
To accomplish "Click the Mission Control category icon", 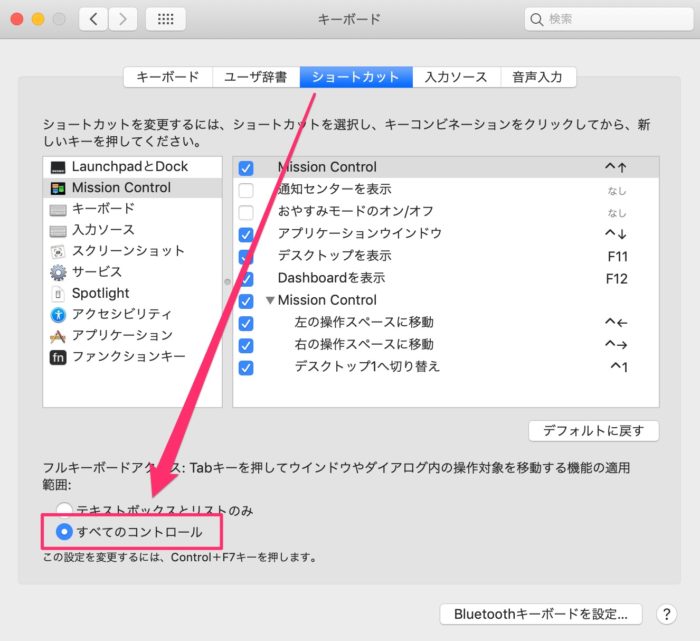I will tap(58, 188).
